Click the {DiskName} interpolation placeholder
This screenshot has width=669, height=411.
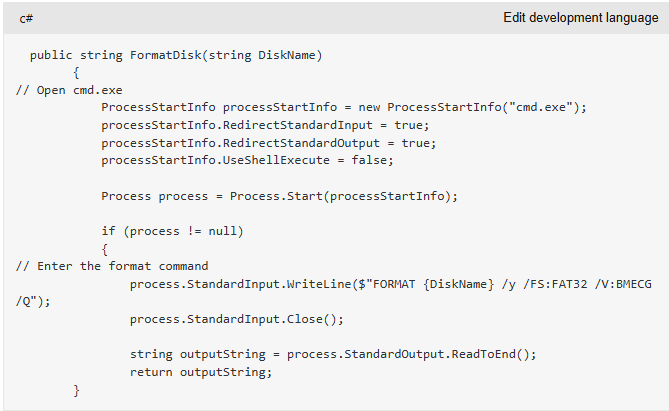click(x=459, y=284)
